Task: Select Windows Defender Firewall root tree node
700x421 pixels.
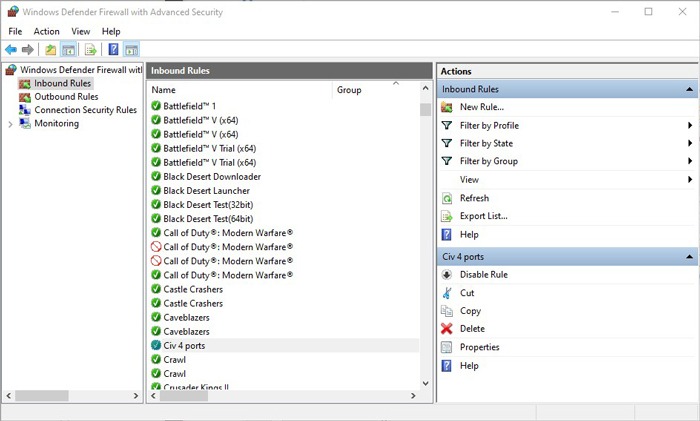Action: [81, 70]
